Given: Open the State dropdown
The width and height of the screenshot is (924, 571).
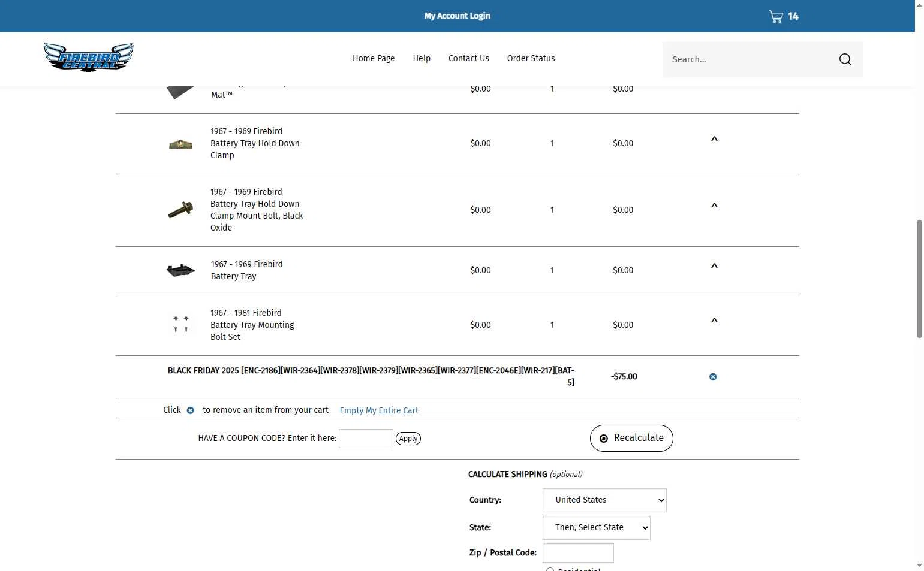Looking at the screenshot, I should [597, 528].
